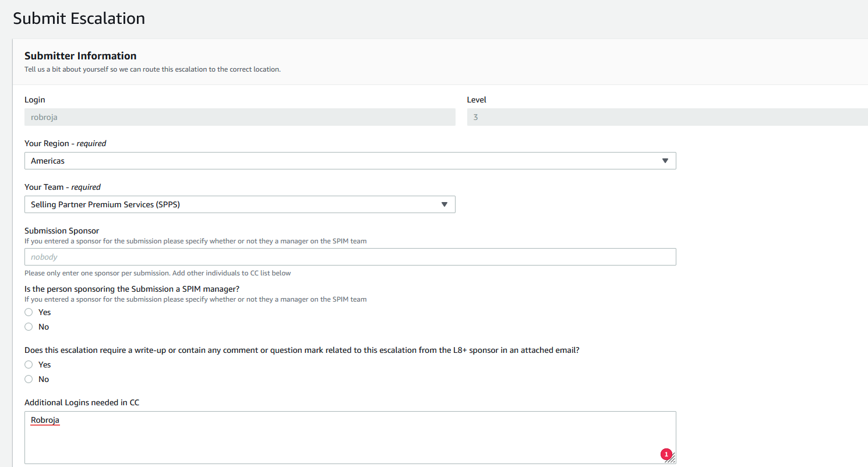This screenshot has height=467, width=868.
Task: Click the Submission Sponsor field label
Action: pos(62,231)
